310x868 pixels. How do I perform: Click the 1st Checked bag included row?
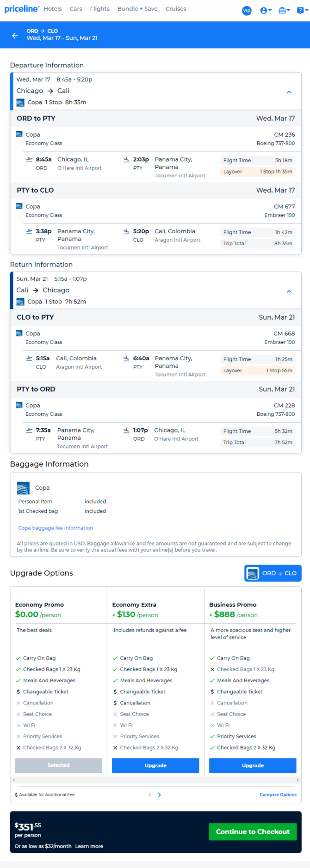click(x=62, y=511)
